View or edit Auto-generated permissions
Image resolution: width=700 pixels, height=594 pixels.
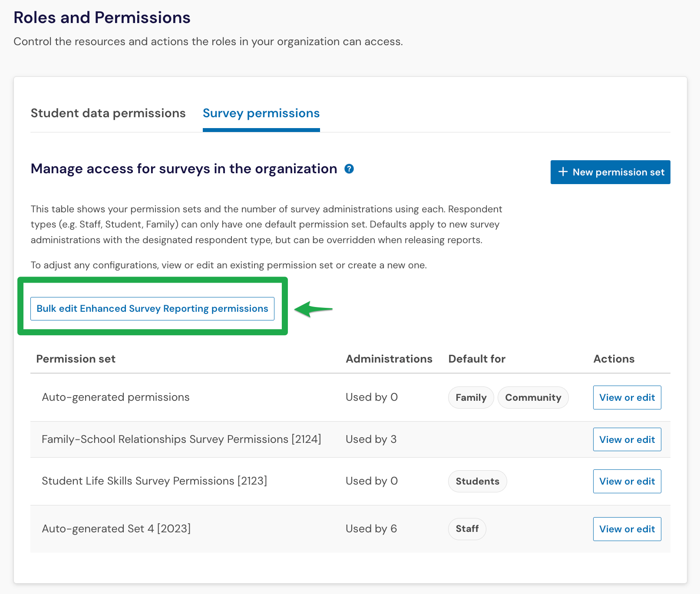(627, 397)
